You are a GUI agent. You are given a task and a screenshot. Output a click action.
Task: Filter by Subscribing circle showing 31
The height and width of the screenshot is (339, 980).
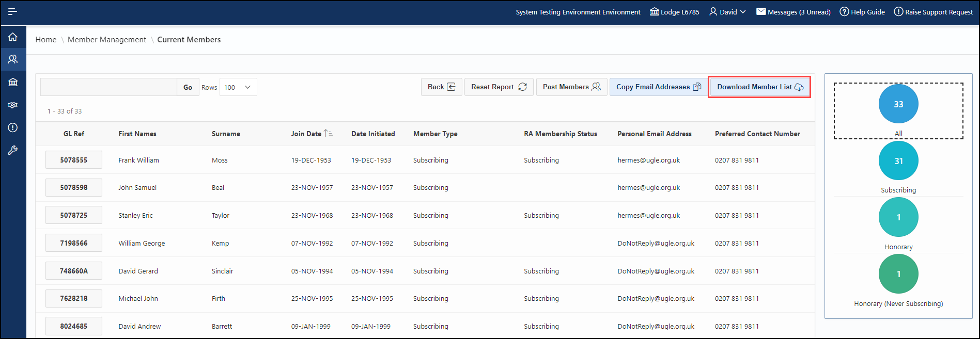tap(898, 161)
